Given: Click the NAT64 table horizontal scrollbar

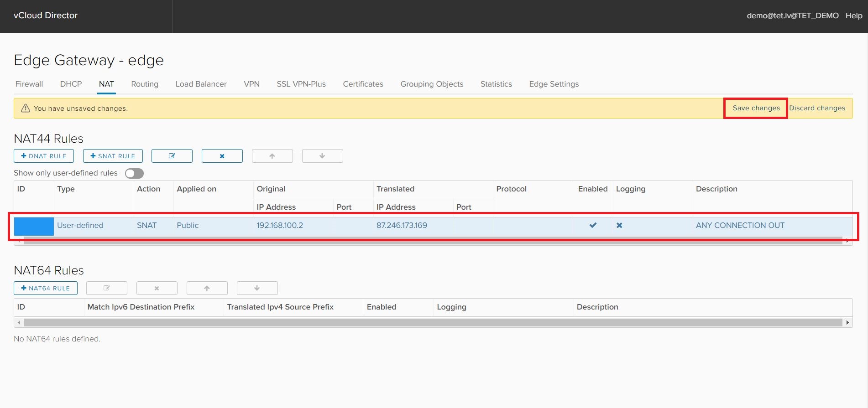Looking at the screenshot, I should click(x=433, y=322).
